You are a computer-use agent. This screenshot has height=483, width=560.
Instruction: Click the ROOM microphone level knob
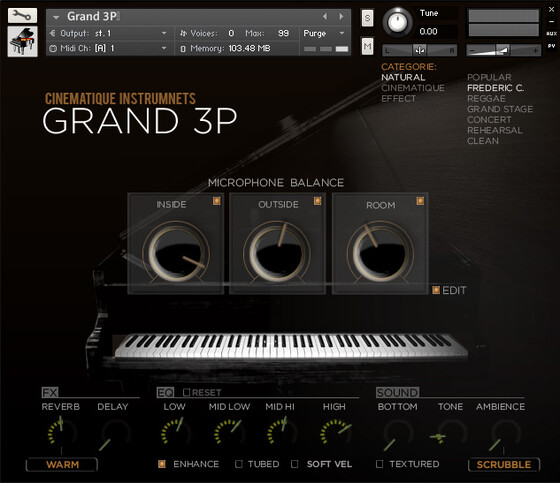point(380,253)
